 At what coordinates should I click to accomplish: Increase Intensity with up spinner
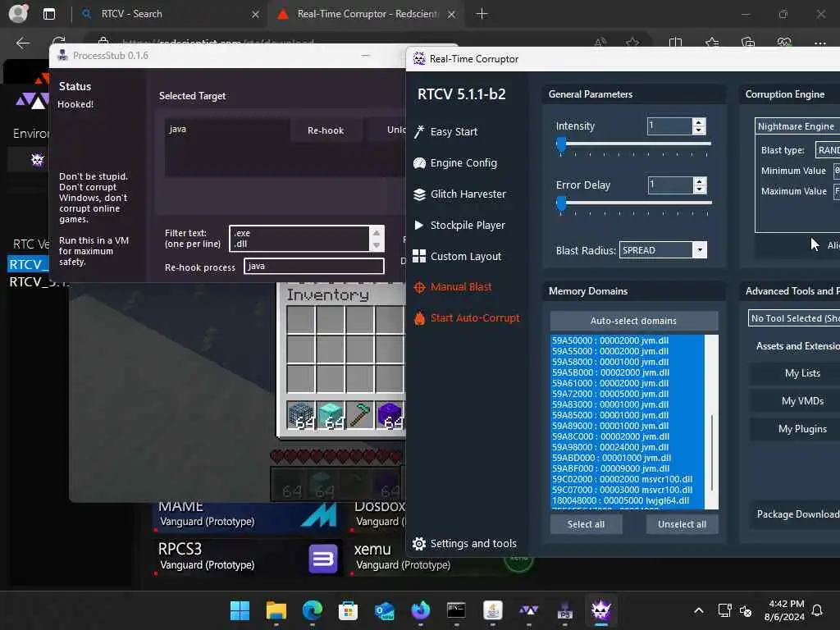(698, 122)
